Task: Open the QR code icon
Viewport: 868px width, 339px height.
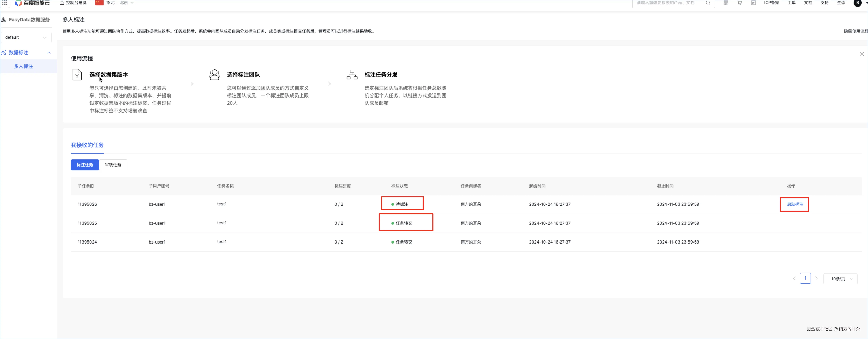Action: tap(726, 3)
